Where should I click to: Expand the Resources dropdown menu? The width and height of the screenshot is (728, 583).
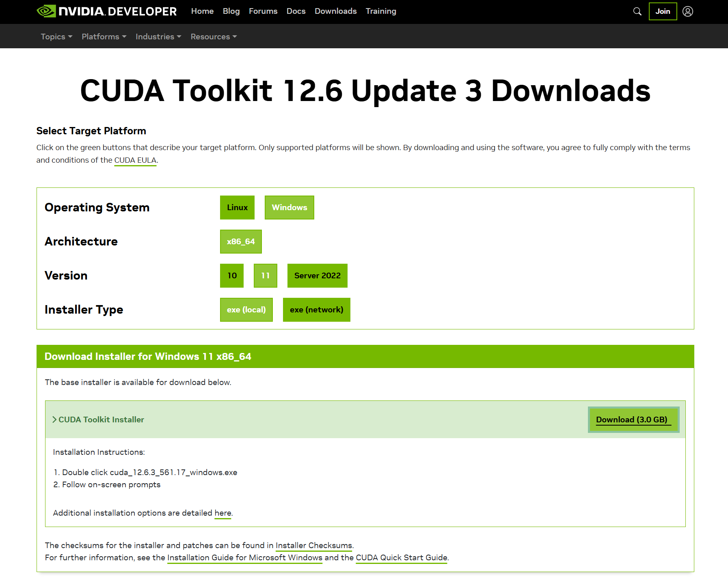(214, 37)
